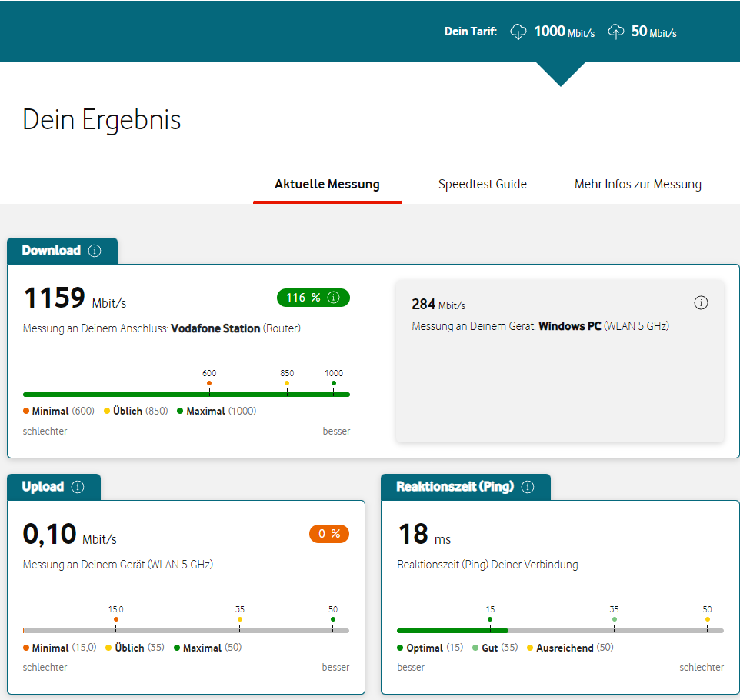Click the download cloud icon beside 1000 Mbit/s
The width and height of the screenshot is (740, 700).
pyautogui.click(x=518, y=32)
